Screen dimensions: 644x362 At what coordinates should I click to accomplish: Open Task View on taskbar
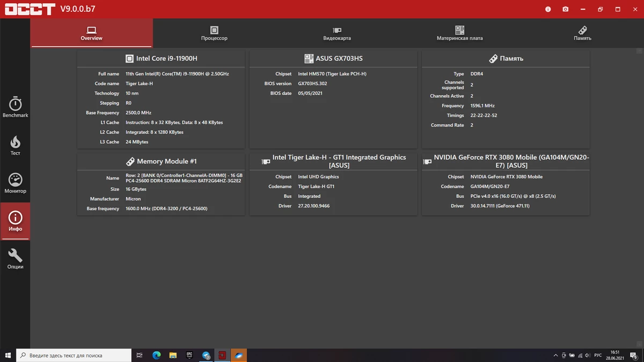(140, 355)
